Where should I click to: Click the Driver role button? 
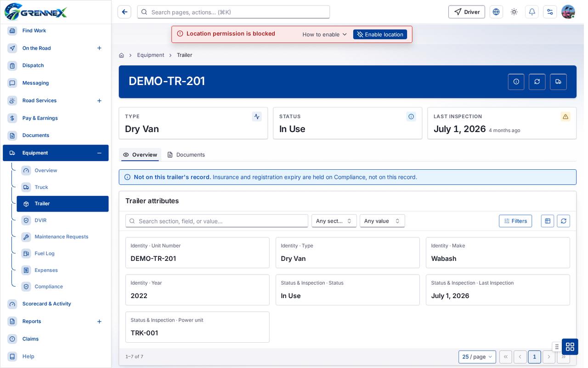click(467, 12)
